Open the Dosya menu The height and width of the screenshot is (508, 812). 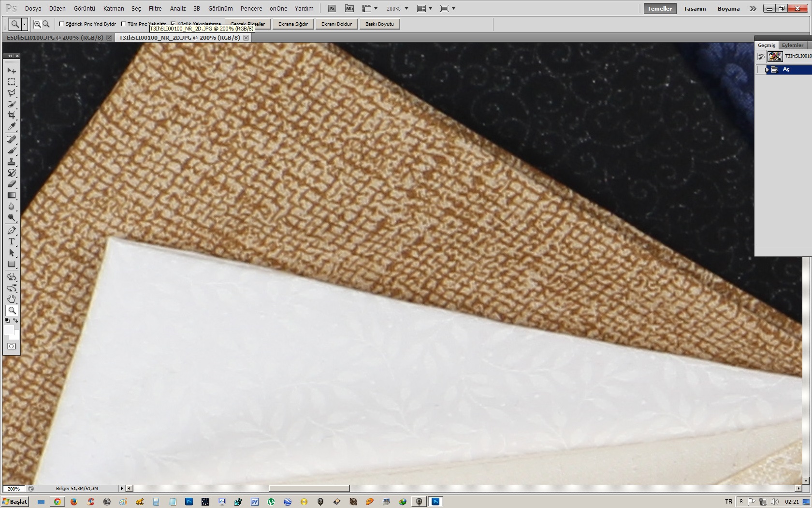33,8
